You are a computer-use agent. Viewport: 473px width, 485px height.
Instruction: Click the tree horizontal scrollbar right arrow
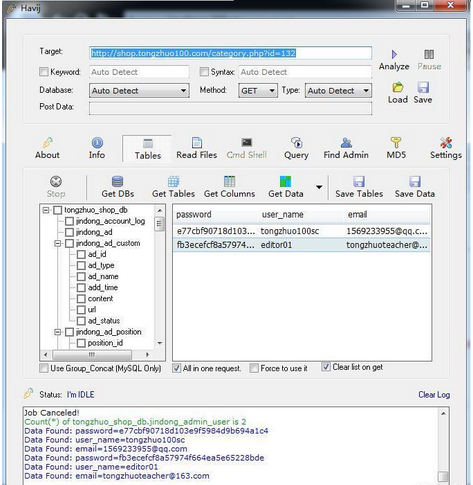[147, 355]
